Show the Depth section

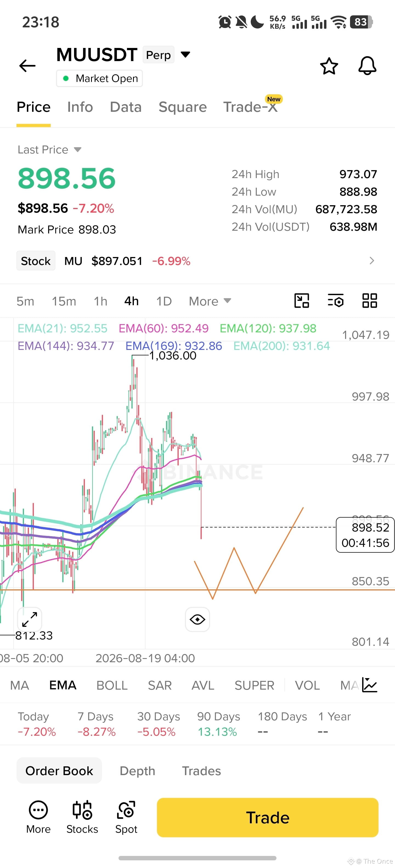pos(137,771)
